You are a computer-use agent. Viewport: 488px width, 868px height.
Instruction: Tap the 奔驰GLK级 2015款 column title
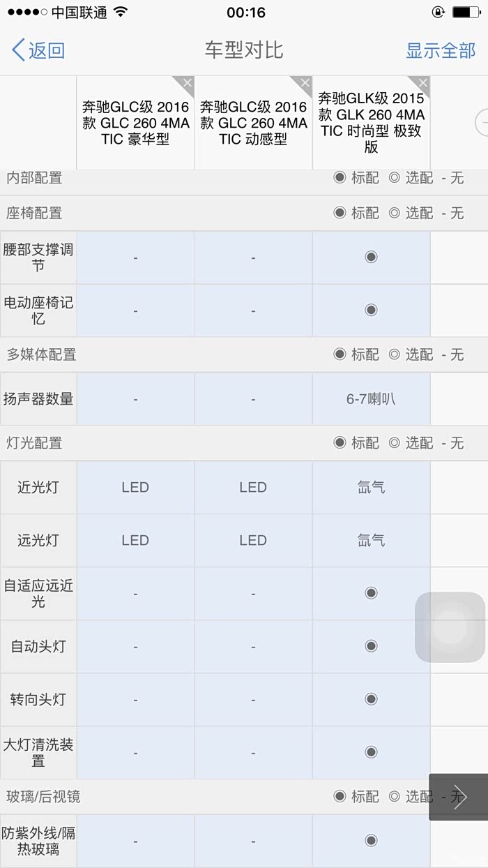tap(371, 123)
